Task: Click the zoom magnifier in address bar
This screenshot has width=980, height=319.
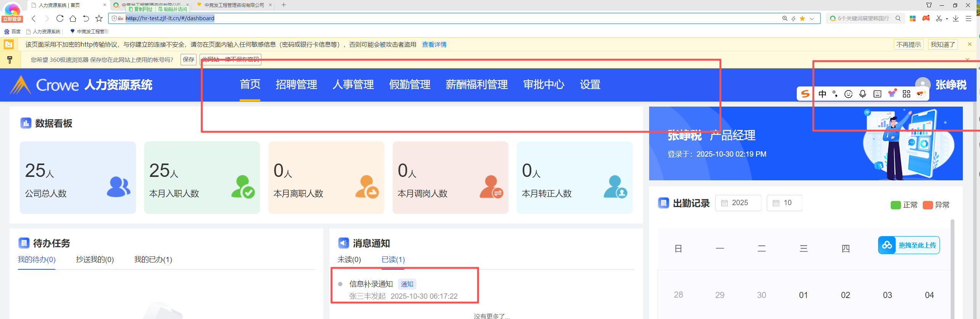Action: click(x=785, y=18)
